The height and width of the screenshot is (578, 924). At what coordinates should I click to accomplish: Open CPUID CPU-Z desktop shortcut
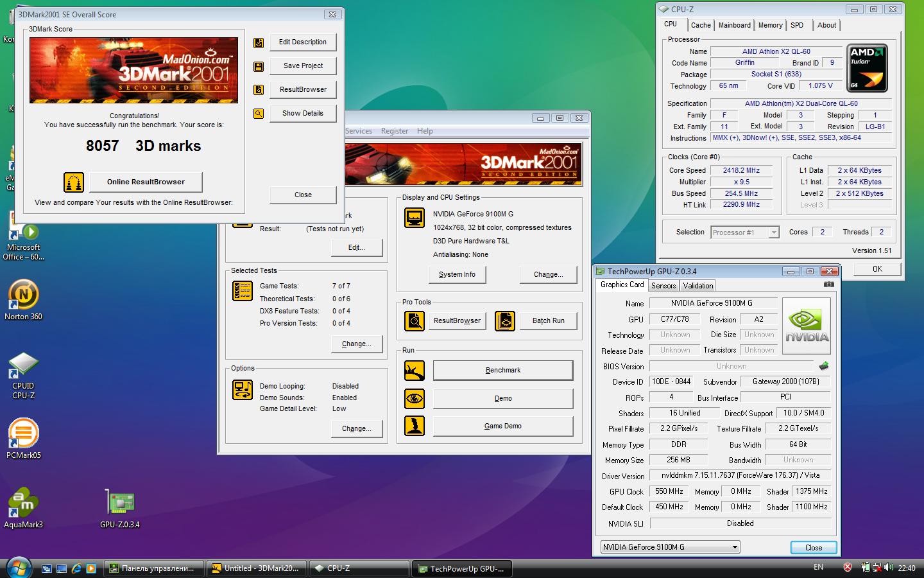coord(23,376)
